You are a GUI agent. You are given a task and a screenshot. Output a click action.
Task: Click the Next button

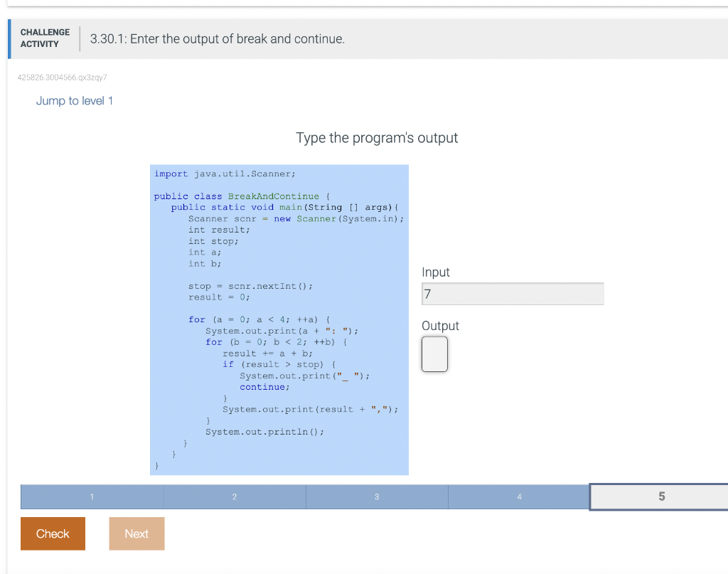[136, 533]
